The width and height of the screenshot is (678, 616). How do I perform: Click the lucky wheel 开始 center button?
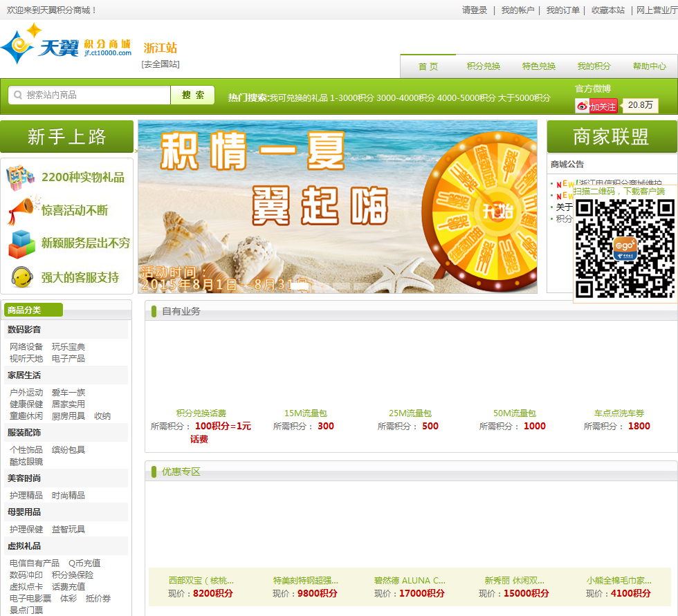497,212
